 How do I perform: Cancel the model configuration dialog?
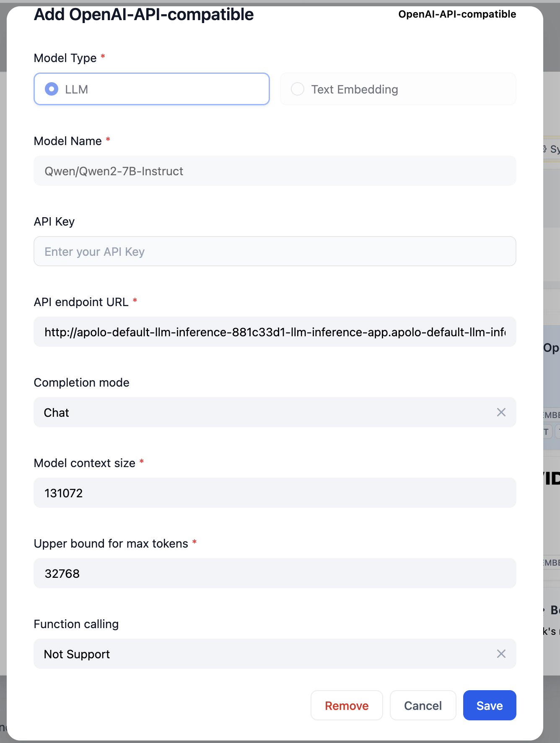423,706
